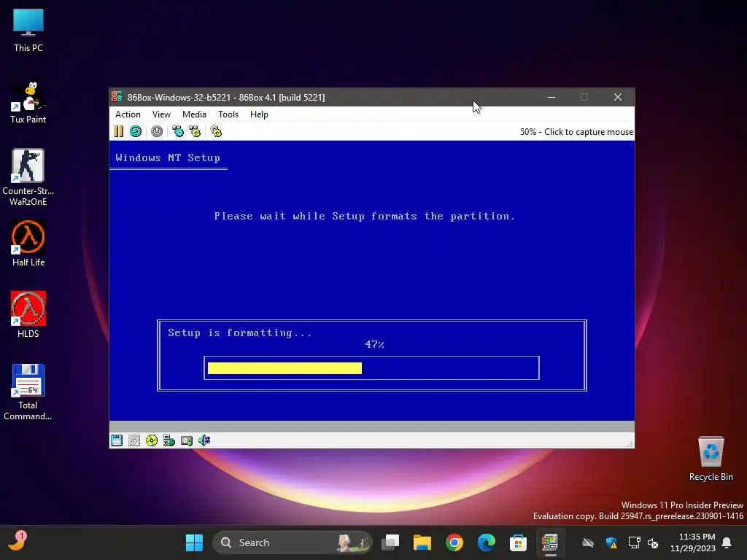
Task: Minimize the 86Box window
Action: click(551, 97)
